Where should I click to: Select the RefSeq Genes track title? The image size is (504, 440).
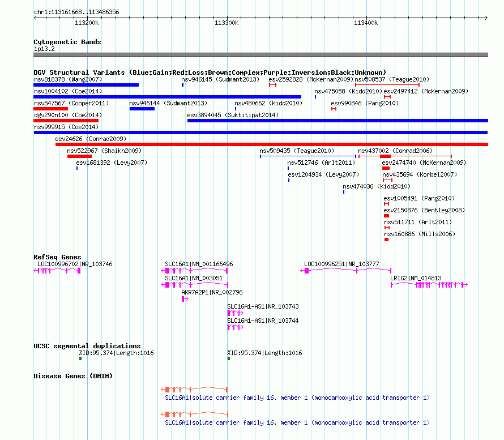[57, 257]
